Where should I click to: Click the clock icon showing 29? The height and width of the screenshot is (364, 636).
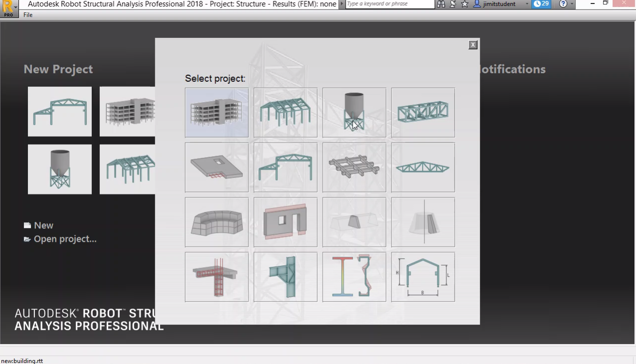[x=541, y=4]
